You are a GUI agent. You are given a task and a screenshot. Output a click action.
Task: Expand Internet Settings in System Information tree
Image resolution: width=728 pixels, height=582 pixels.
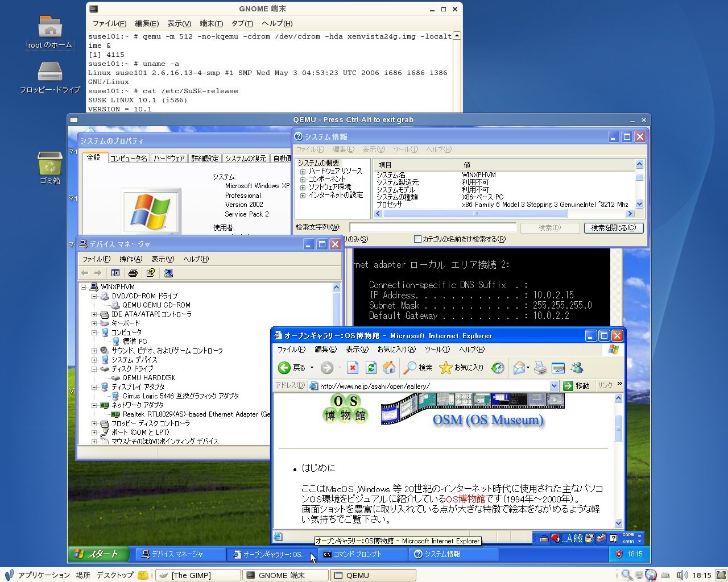(x=303, y=195)
